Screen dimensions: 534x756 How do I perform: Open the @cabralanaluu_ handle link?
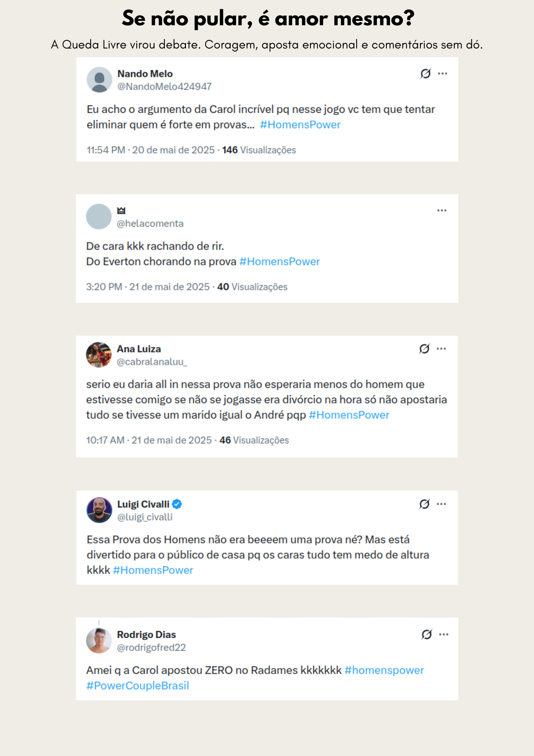tap(152, 362)
